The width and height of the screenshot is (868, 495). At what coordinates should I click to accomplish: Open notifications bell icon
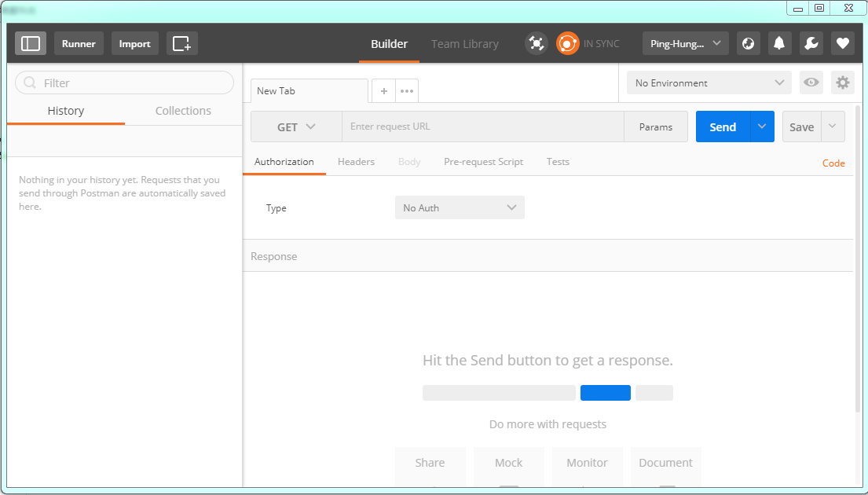tap(779, 43)
